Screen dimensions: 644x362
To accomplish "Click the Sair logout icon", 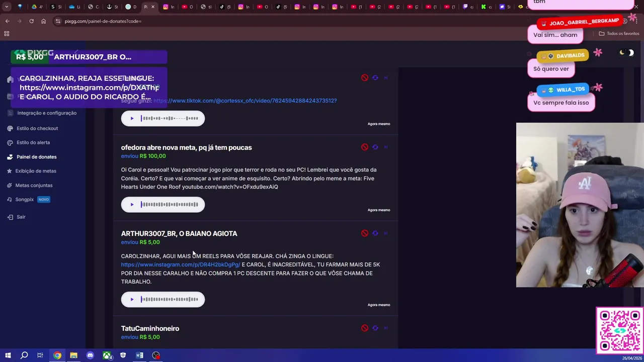I will (10, 217).
